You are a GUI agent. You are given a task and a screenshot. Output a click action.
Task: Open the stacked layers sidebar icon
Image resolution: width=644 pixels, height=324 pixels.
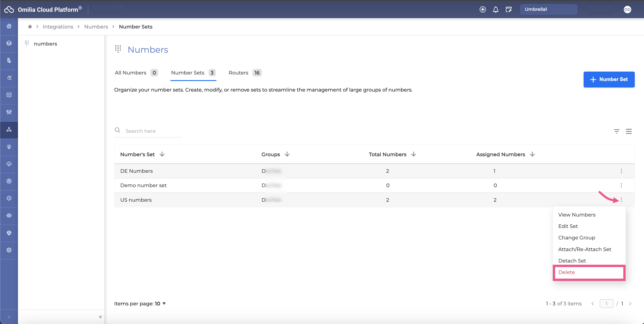coord(9,43)
